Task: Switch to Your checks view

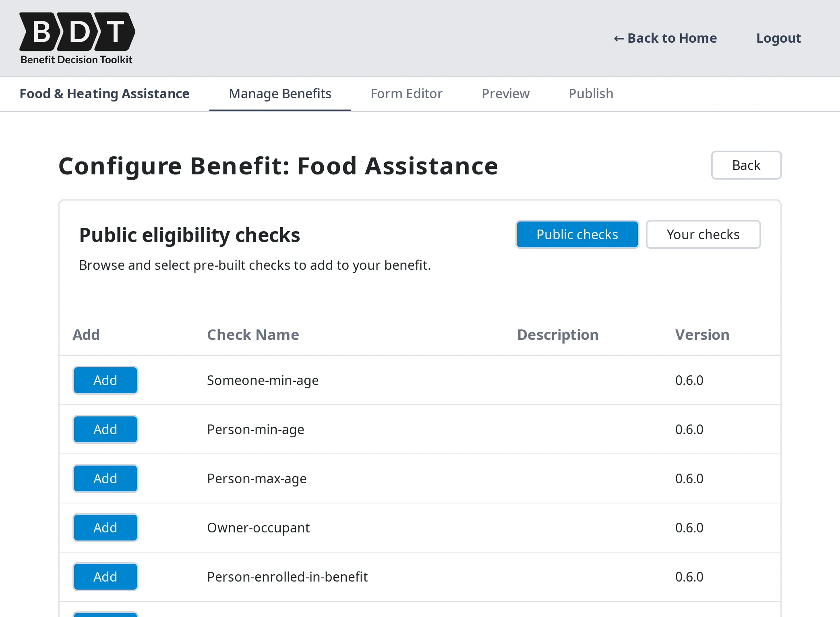Action: pyautogui.click(x=703, y=234)
